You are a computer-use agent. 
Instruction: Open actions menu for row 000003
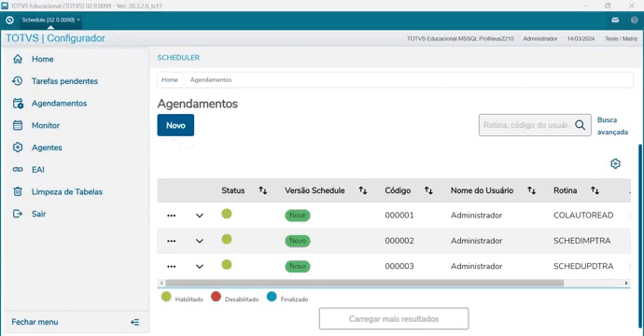click(x=172, y=267)
